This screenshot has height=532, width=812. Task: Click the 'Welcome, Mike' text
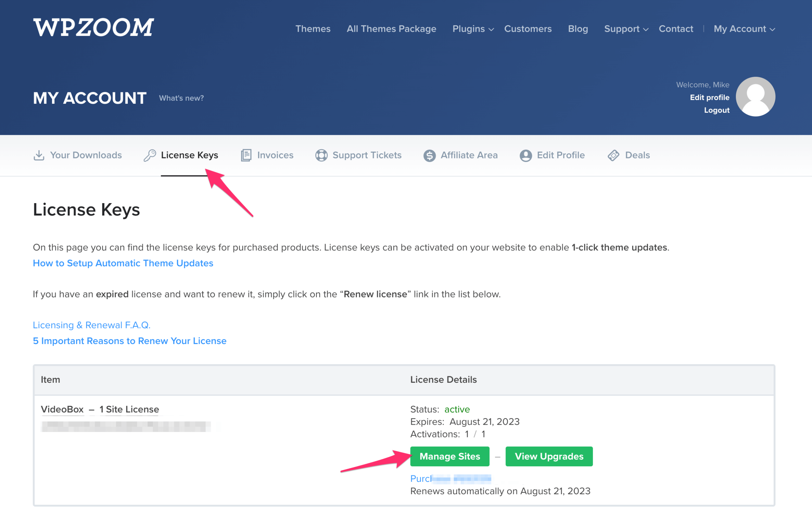point(703,85)
